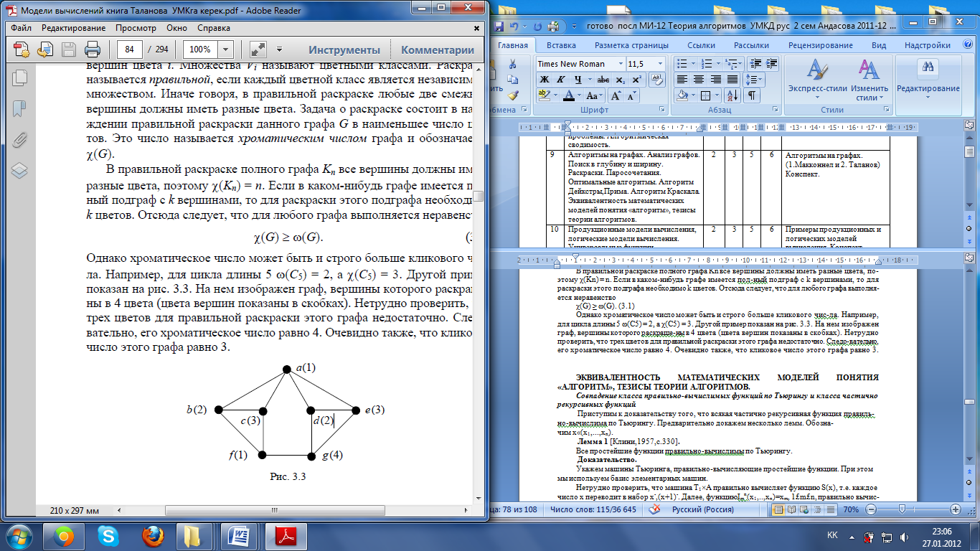
Task: Open the Инструменты pane in Adobe Reader
Action: pos(344,50)
